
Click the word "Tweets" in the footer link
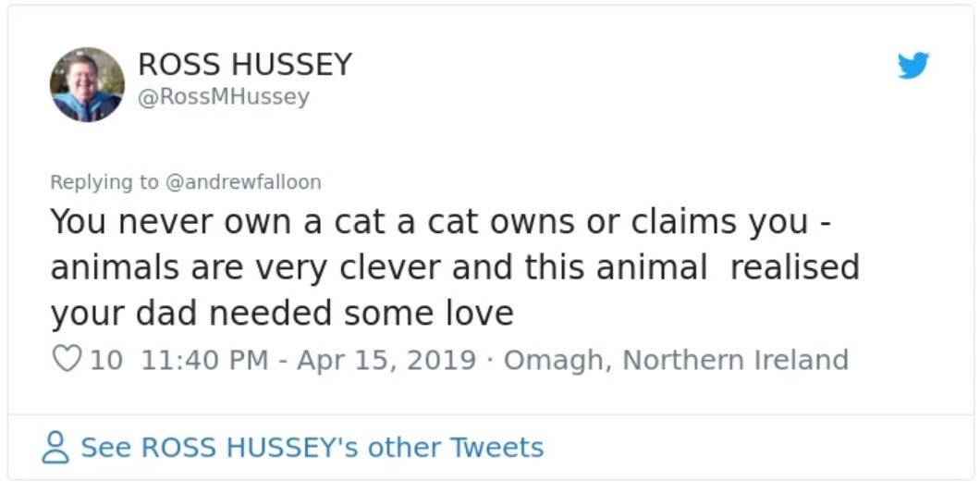tap(496, 448)
